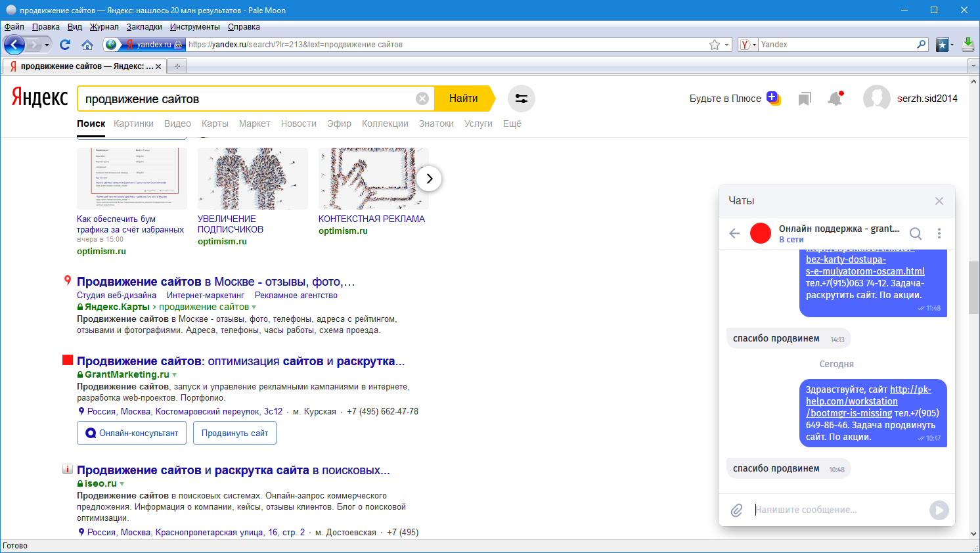Viewport: 980px width, 553px height.
Task: Click the user profile avatar
Action: pos(876,99)
